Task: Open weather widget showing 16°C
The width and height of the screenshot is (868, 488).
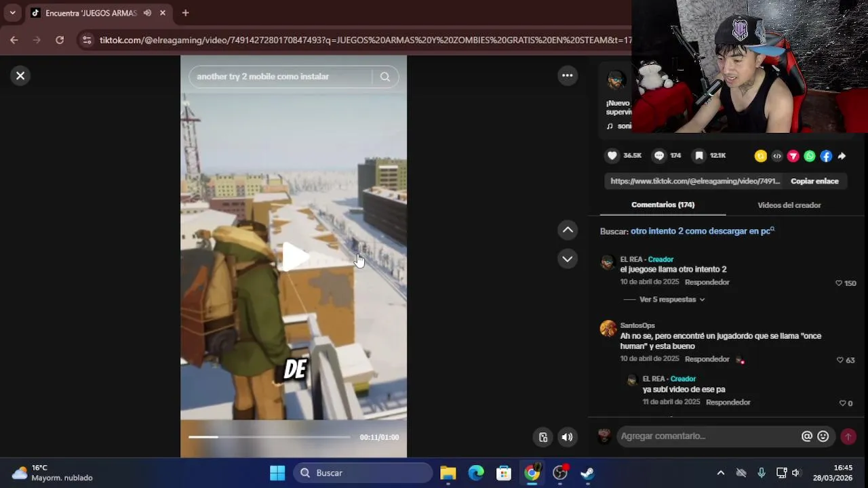Action: click(x=52, y=473)
